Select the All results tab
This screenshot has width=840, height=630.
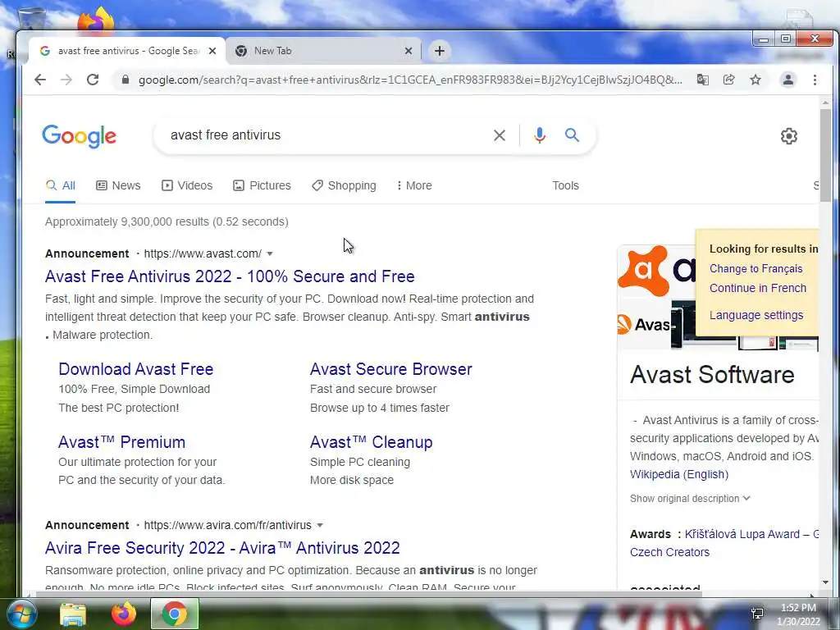tap(61, 185)
